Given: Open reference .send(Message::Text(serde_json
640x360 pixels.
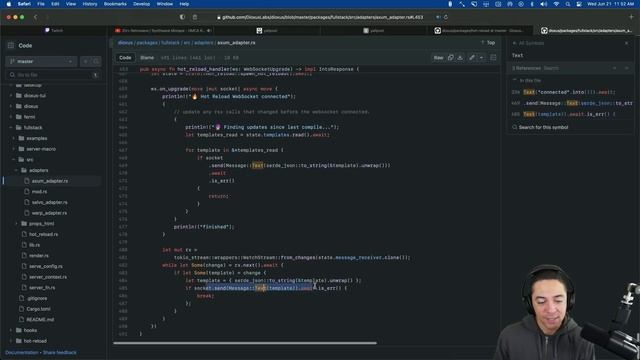Looking at the screenshot, I should click(570, 103).
